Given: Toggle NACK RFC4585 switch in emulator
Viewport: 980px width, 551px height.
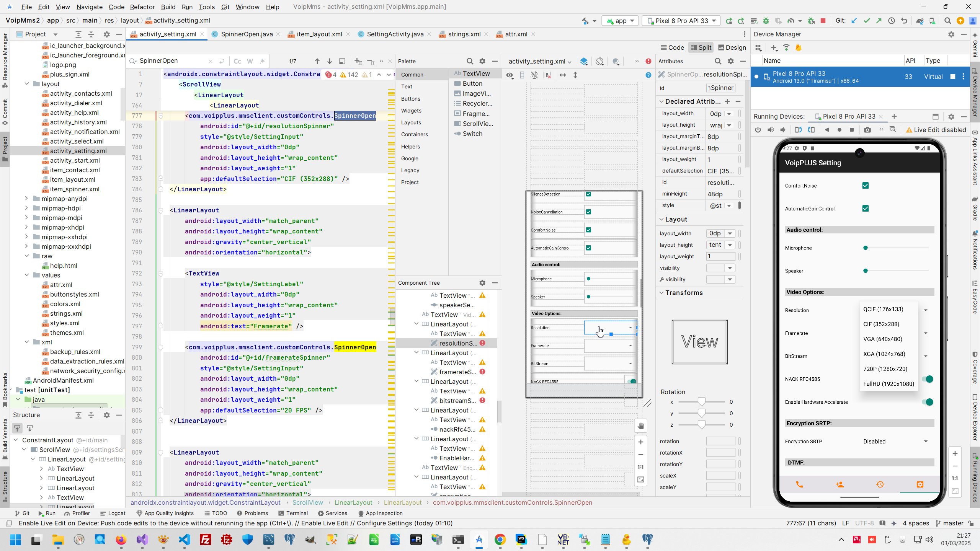Looking at the screenshot, I should coord(927,379).
